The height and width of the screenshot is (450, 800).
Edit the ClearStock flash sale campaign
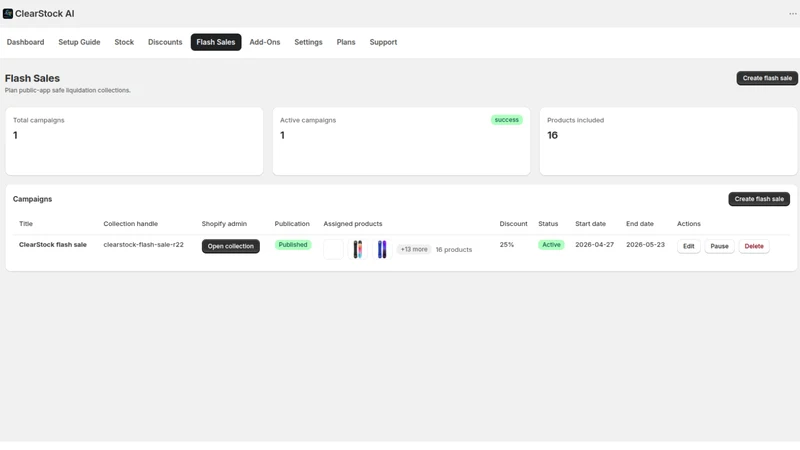688,246
